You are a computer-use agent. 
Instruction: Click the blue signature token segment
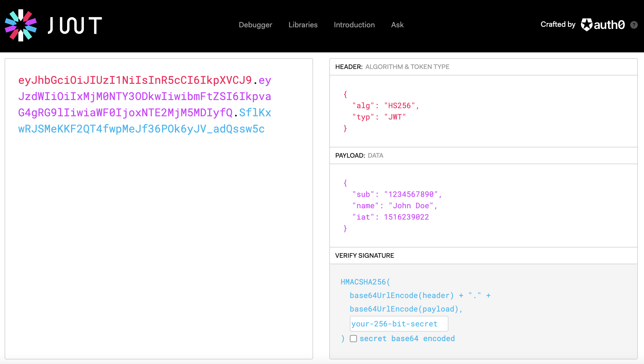coord(141,129)
